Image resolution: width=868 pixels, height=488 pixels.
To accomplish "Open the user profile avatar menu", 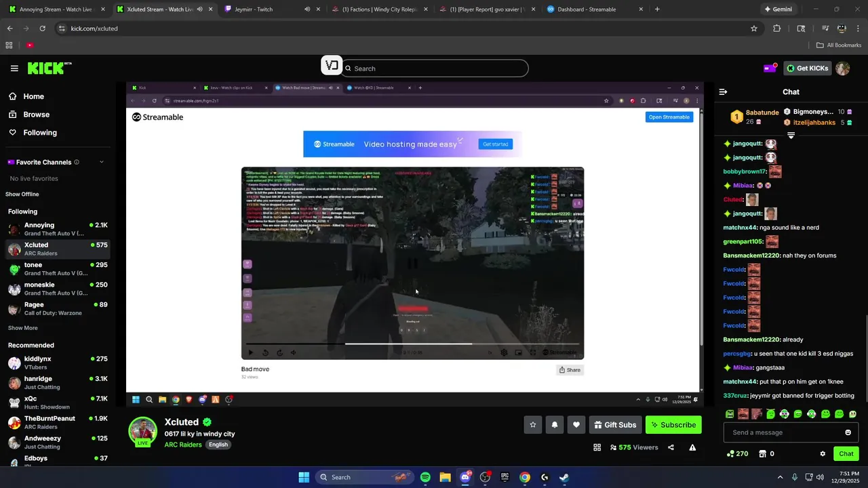I will click(843, 68).
